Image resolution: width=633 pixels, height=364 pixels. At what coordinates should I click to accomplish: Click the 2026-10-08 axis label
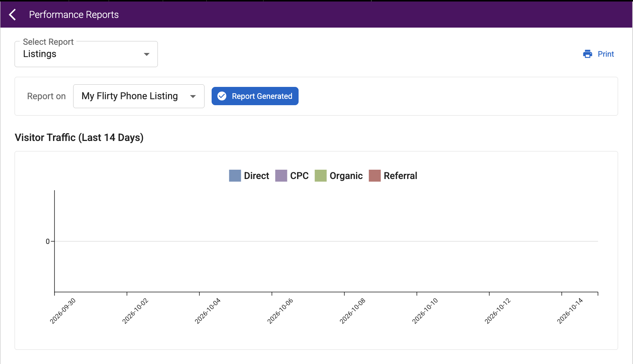(352, 311)
